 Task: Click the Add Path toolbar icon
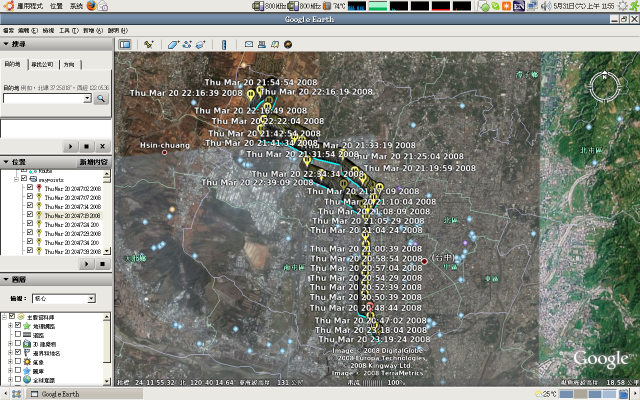click(x=187, y=44)
